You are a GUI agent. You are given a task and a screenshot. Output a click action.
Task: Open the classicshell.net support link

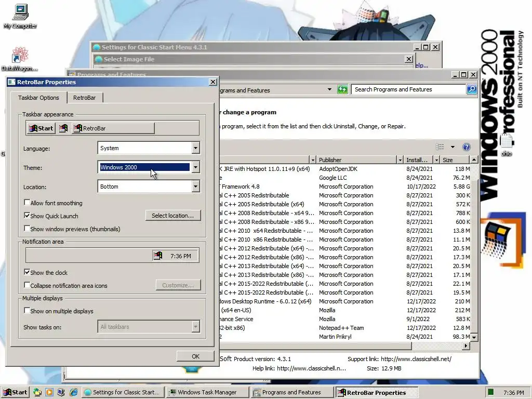(x=416, y=359)
